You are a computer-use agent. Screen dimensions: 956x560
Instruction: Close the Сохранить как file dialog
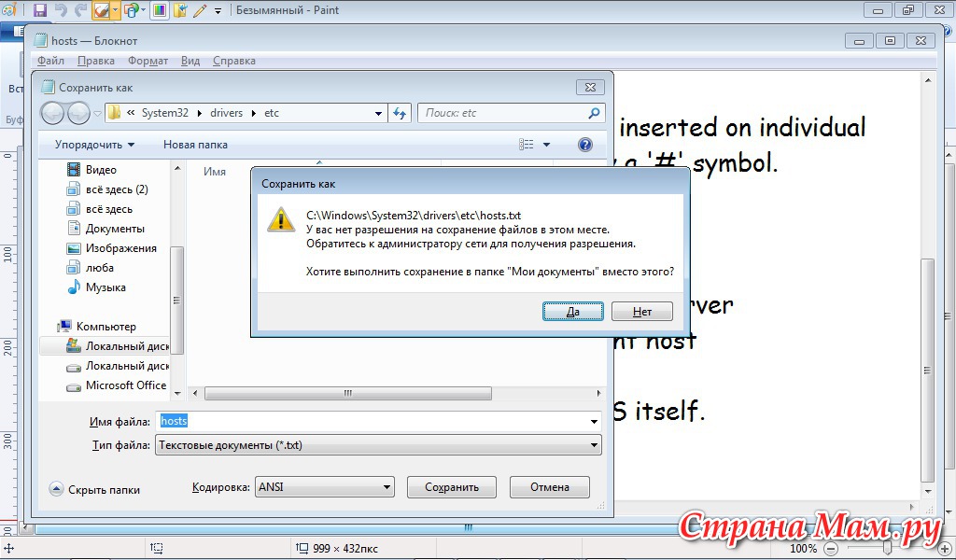click(x=590, y=87)
